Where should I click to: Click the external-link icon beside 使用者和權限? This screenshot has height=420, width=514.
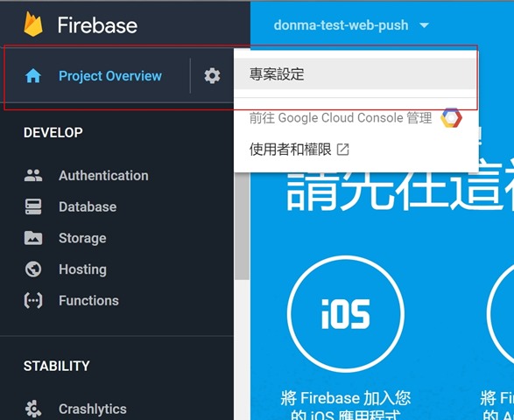(343, 150)
